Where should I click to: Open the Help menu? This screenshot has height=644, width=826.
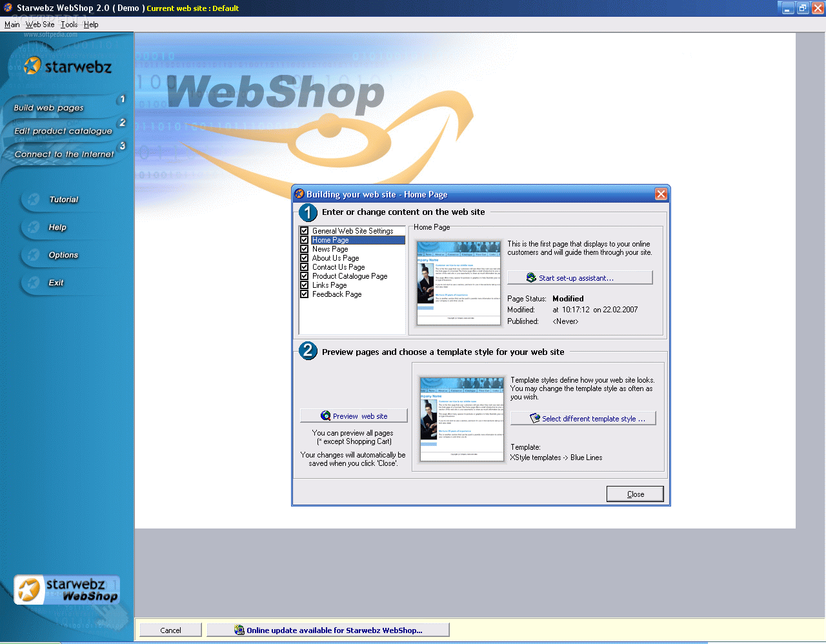[x=91, y=25]
